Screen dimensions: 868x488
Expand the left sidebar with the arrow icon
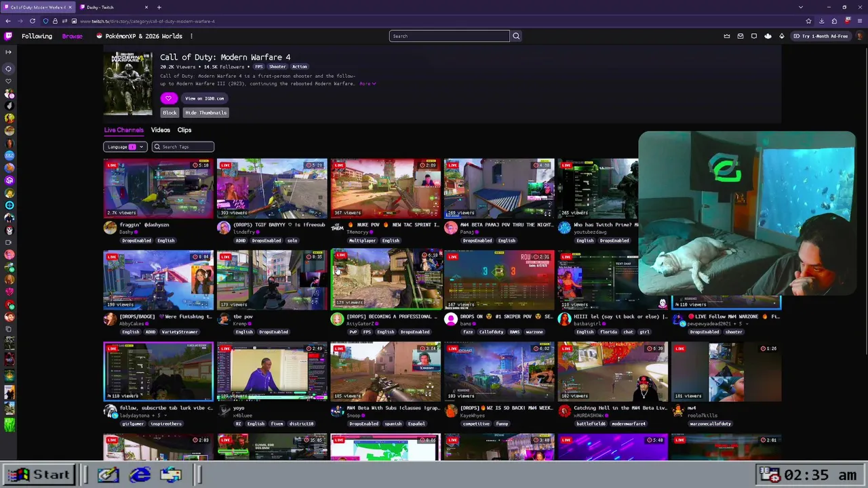(8, 52)
